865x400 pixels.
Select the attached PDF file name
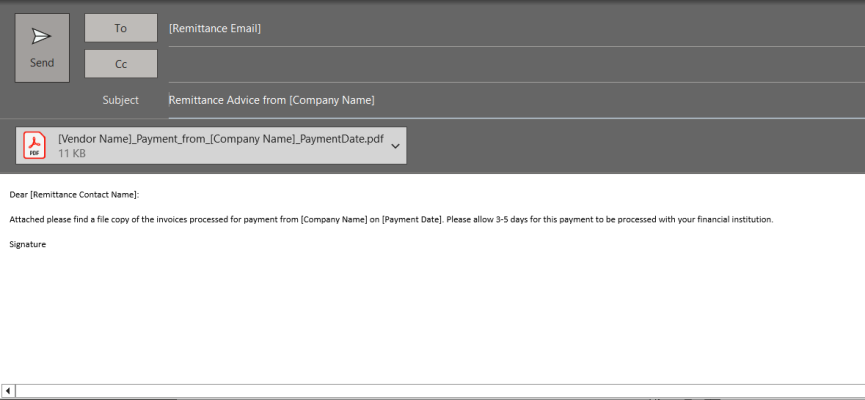click(x=220, y=139)
